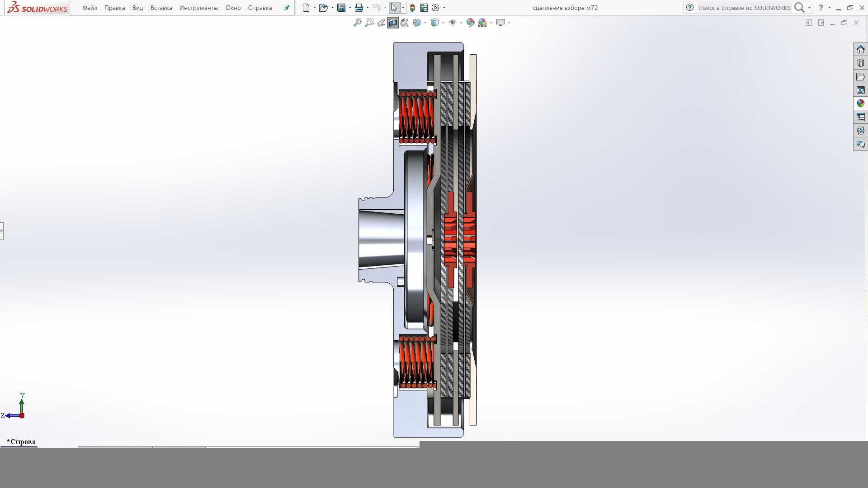Expand Apply Scene dropdown arrow
The width and height of the screenshot is (868, 488).
(491, 23)
